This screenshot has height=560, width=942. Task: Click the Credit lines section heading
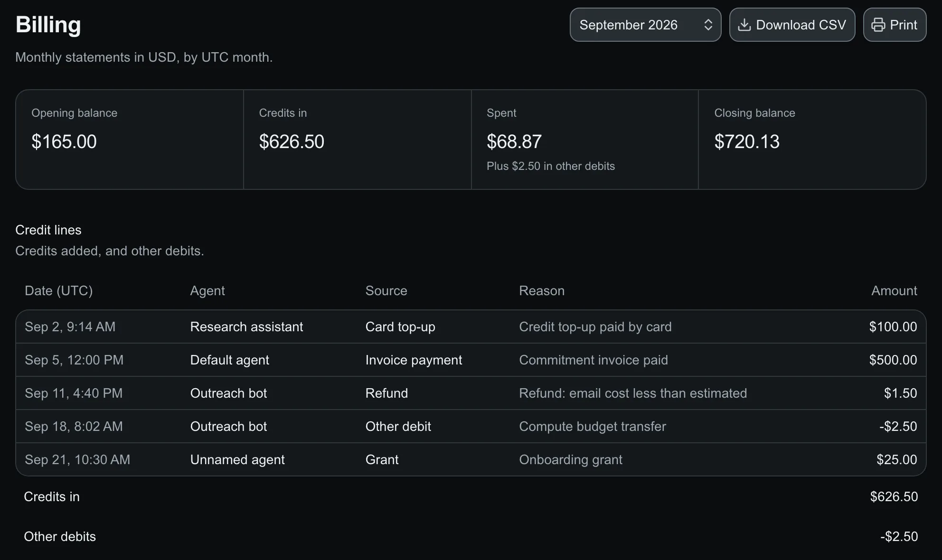[x=48, y=230]
